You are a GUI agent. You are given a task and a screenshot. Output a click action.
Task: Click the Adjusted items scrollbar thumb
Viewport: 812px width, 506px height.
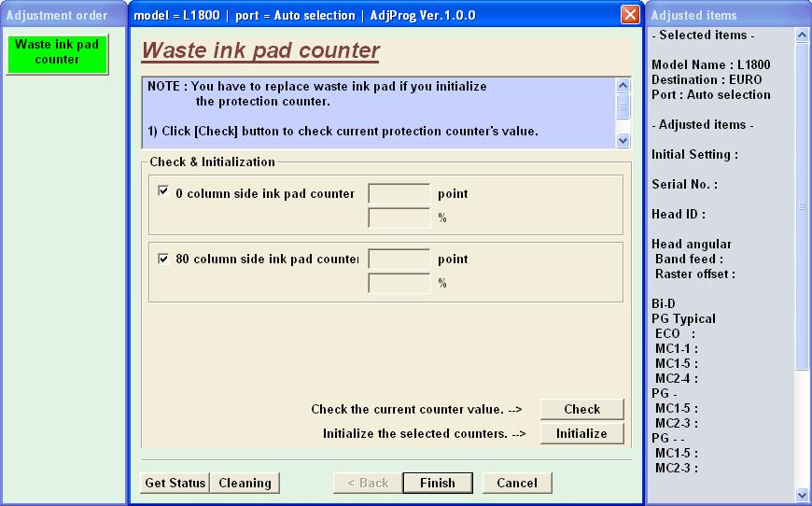(803, 205)
